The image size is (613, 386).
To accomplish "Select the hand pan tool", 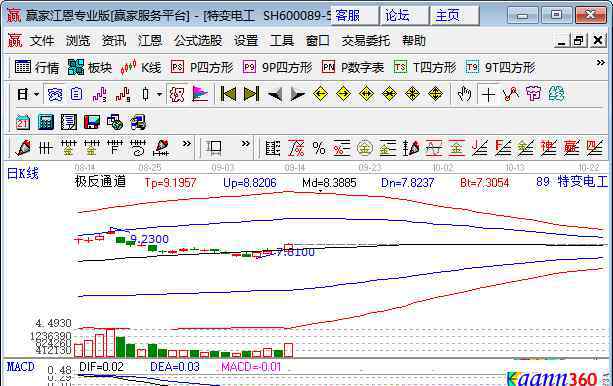I will 464,94.
